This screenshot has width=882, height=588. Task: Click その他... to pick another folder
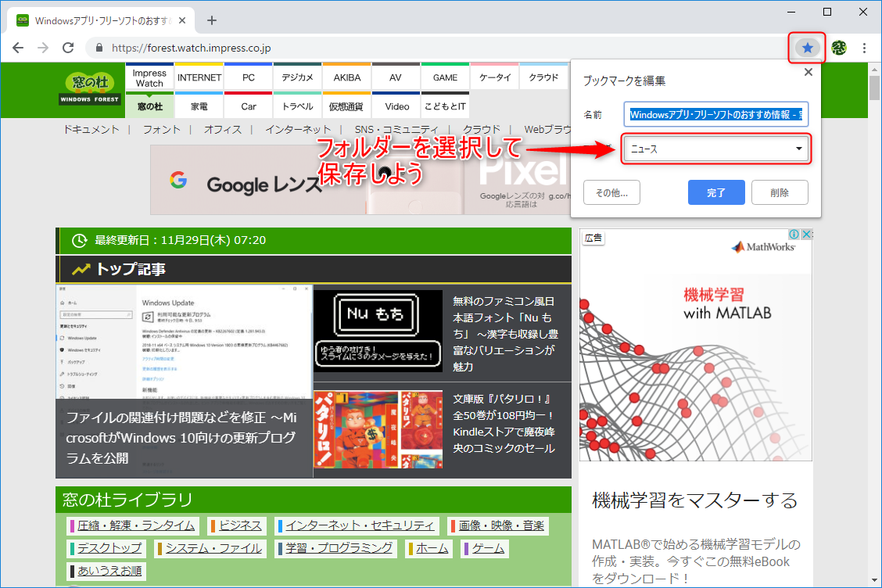(611, 192)
